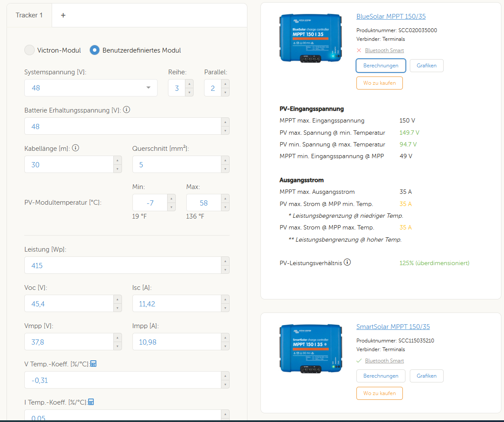The width and height of the screenshot is (504, 422).
Task: Decrease Leistung Wp value
Action: tap(225, 270)
